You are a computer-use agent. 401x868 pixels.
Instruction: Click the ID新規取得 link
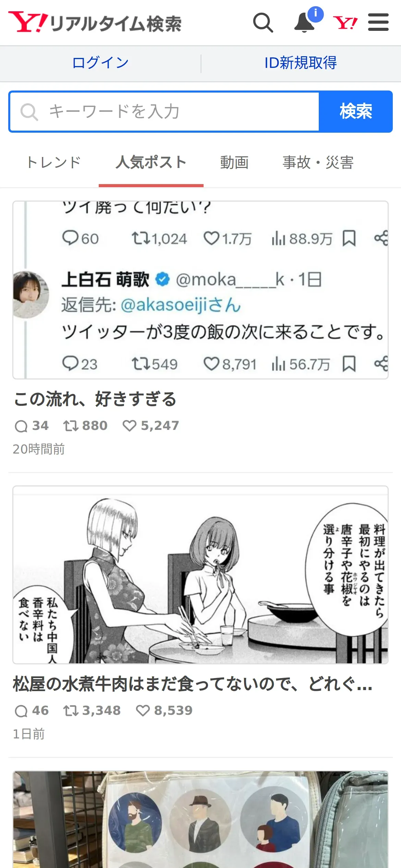click(x=301, y=63)
